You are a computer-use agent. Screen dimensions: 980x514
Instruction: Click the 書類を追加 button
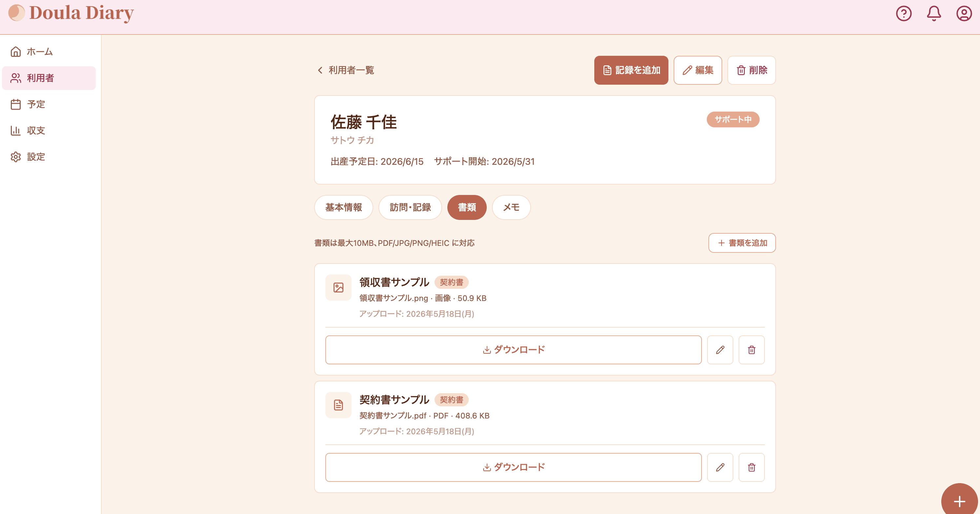pos(742,243)
